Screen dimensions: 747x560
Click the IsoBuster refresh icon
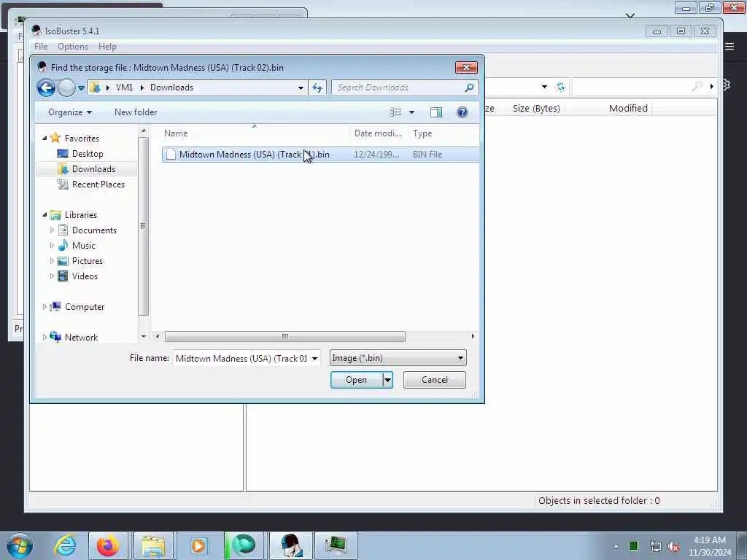click(x=561, y=87)
